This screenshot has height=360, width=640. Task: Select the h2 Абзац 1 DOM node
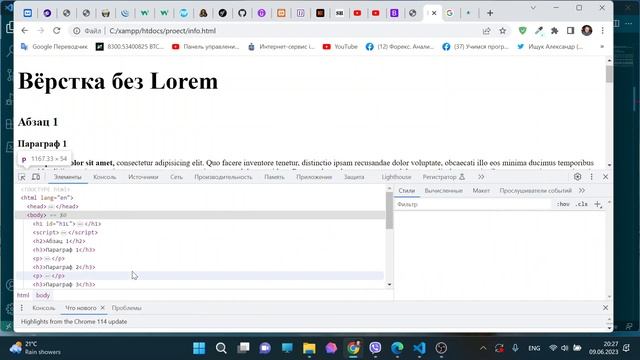point(59,241)
